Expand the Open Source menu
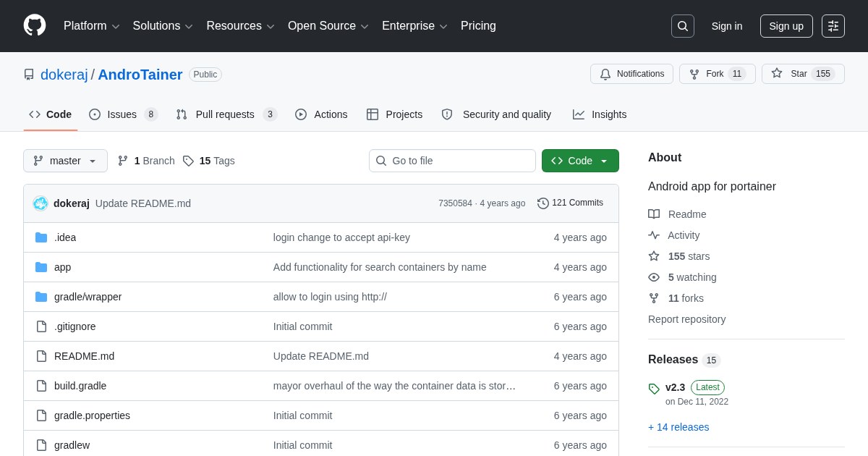The height and width of the screenshot is (456, 868). tap(328, 26)
